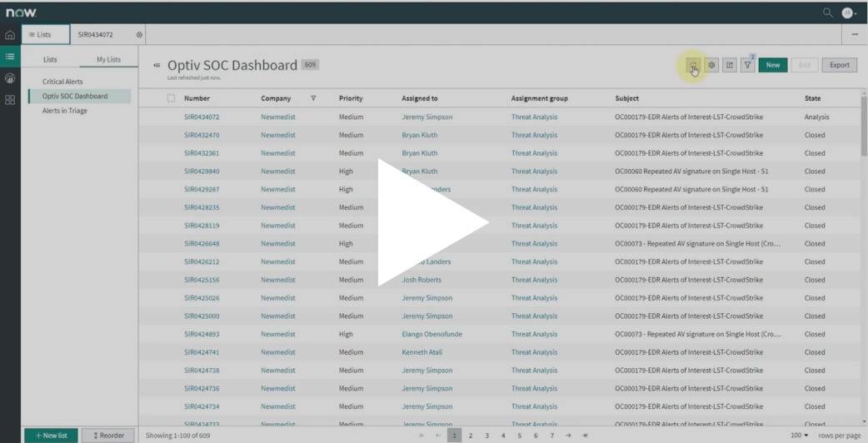Image resolution: width=868 pixels, height=443 pixels.
Task: Open the Home icon in left sidebar
Action: [x=10, y=35]
